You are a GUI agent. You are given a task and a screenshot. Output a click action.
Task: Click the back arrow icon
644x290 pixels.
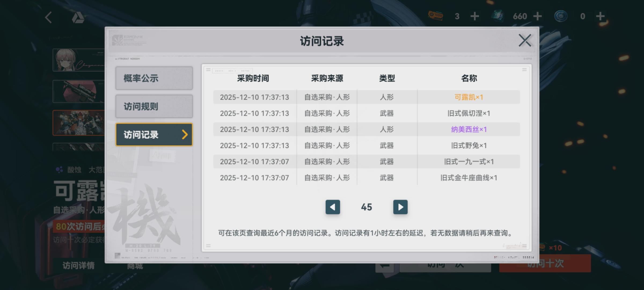(49, 18)
